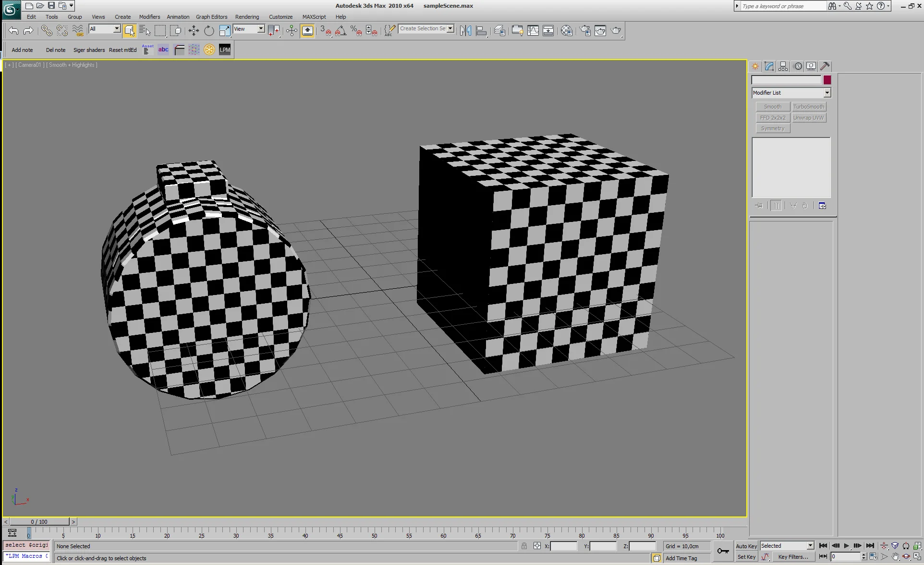Choose the Rectangular Selection Region tool
This screenshot has width=924, height=565.
tap(160, 31)
